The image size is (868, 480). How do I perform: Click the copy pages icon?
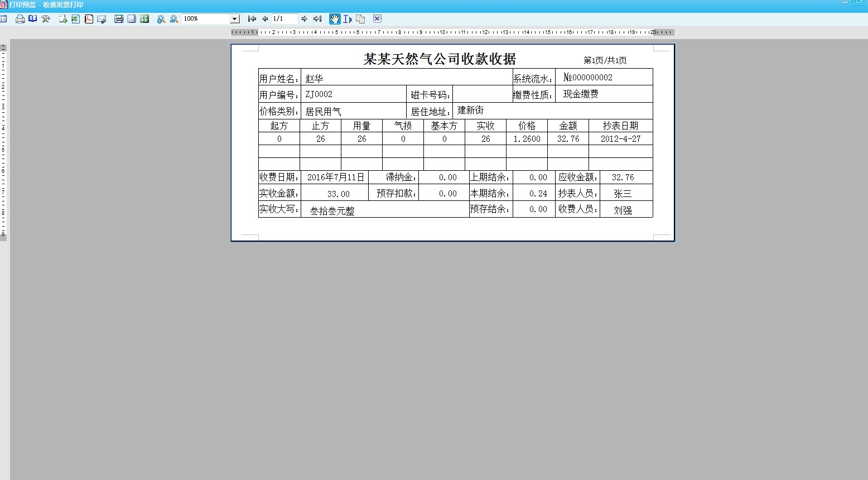(360, 19)
